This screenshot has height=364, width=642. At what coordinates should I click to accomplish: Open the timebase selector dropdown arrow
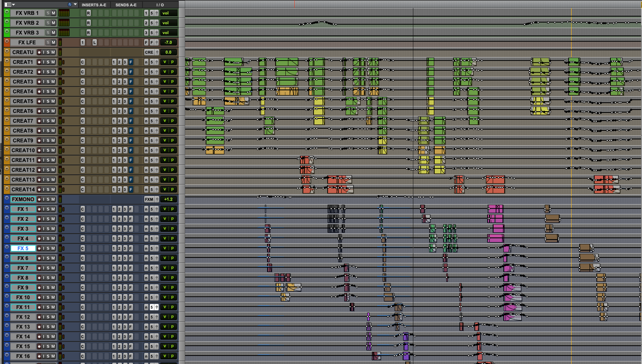pos(75,4)
